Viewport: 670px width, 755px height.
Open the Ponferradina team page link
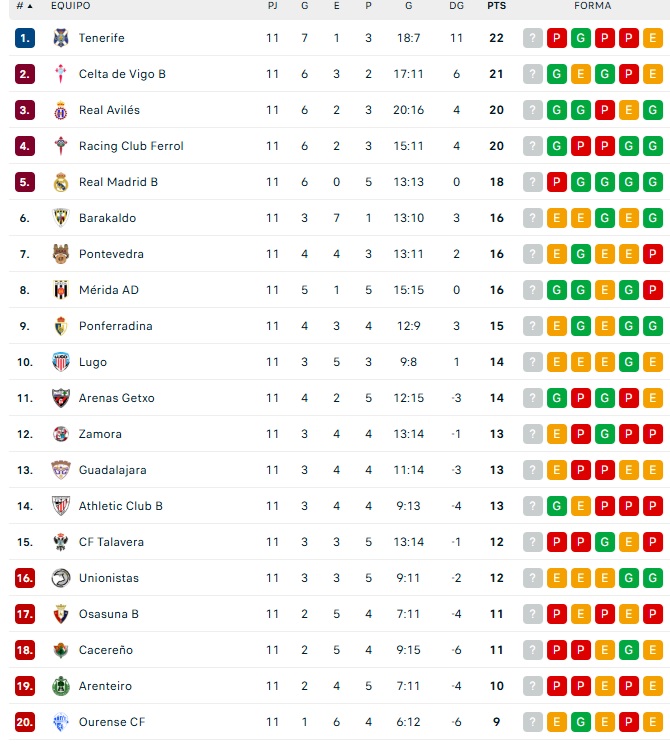tap(115, 326)
